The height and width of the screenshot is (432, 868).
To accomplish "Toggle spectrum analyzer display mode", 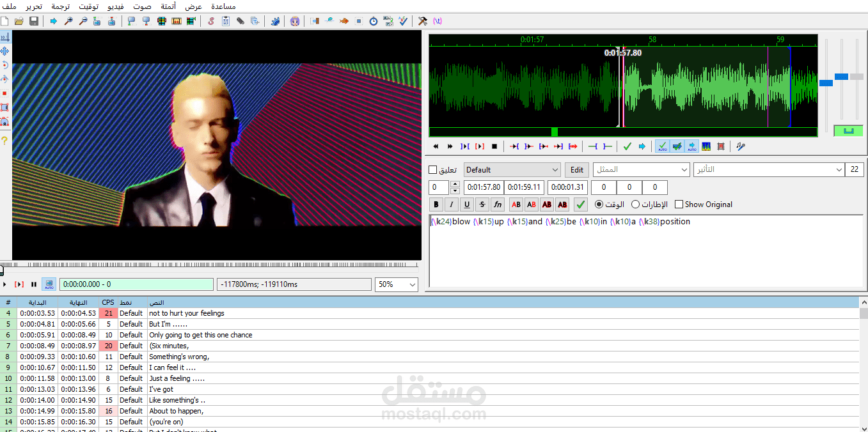I will [706, 146].
